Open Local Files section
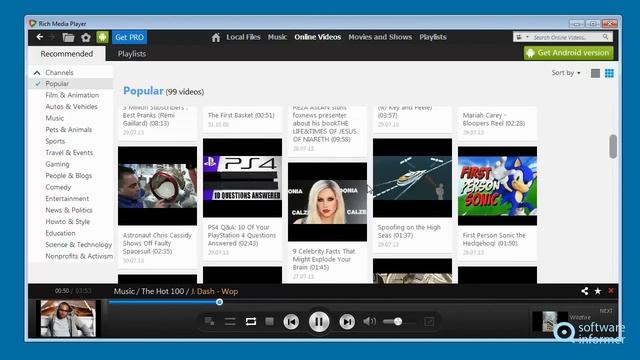The image size is (640, 360). point(243,37)
